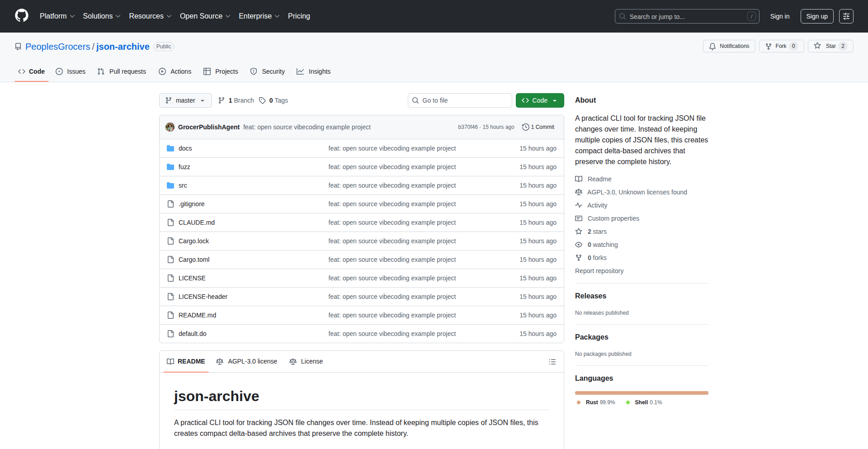
Task: Click the scale icon beside AGPL-3.0 license info
Action: coord(579,192)
